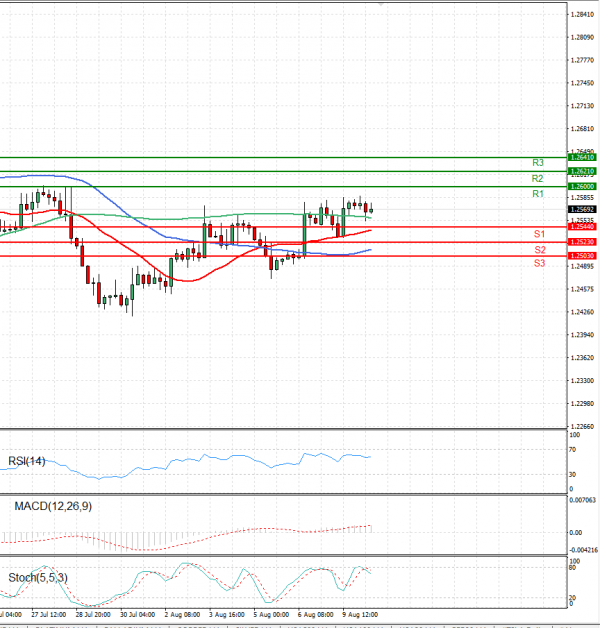Screen dimensions: 600x628
Task: Click the 1.23940 price axis value
Action: (x=582, y=334)
